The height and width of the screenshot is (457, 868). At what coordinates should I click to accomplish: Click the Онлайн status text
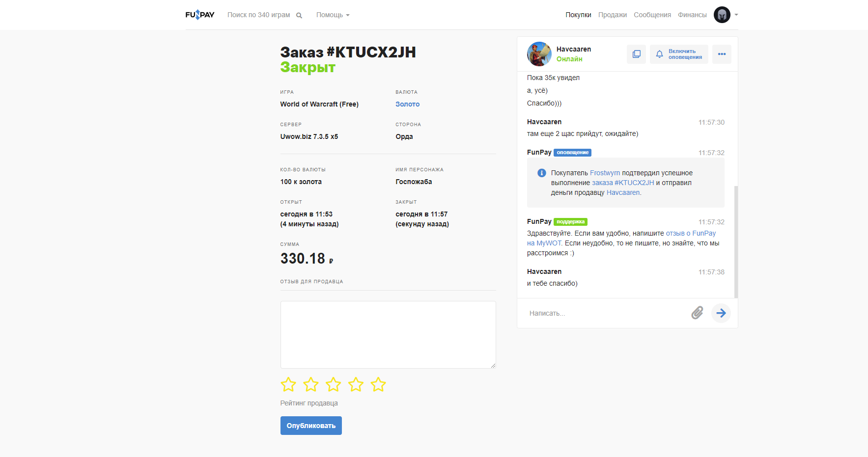click(569, 59)
